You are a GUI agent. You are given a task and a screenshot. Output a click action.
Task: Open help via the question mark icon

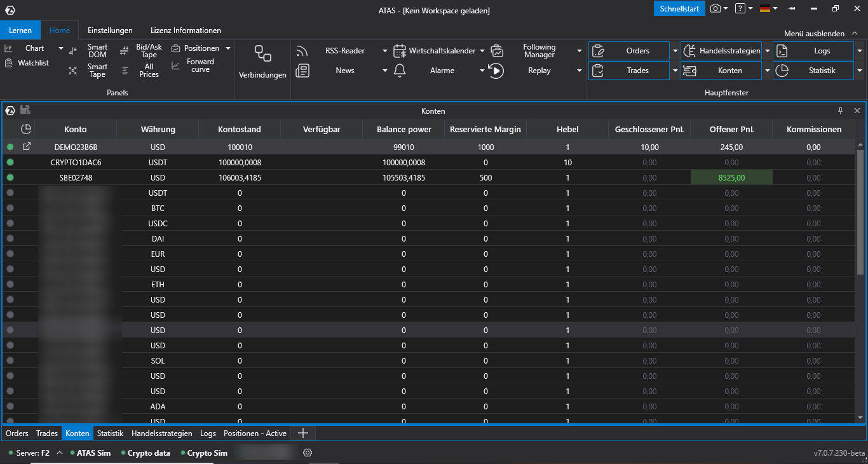tap(740, 8)
